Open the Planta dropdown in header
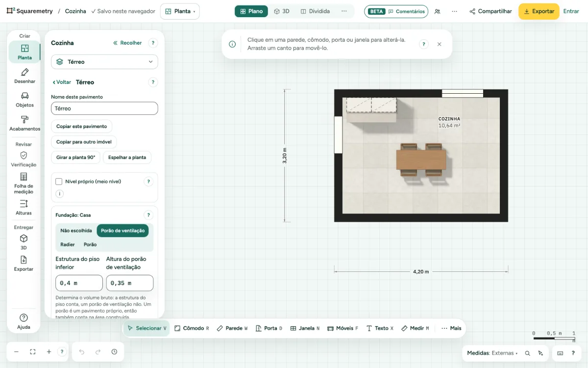Viewport: 588px width, 368px height. coord(180,11)
